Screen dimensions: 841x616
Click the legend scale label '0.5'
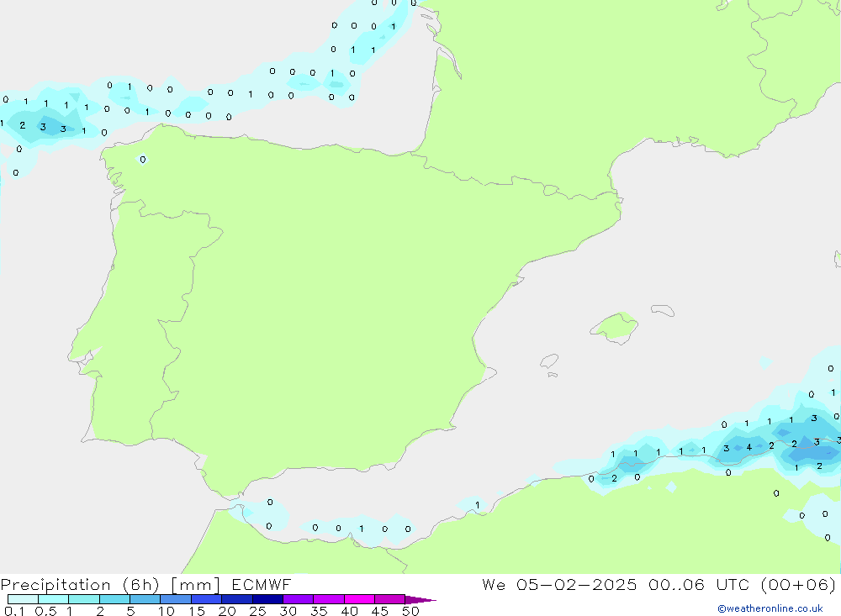(x=45, y=611)
